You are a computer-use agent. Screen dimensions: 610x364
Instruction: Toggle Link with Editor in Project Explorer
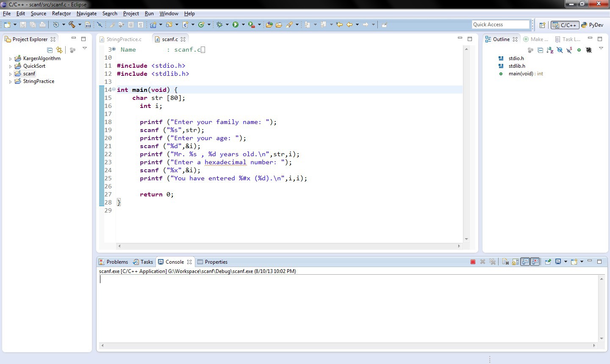click(59, 50)
